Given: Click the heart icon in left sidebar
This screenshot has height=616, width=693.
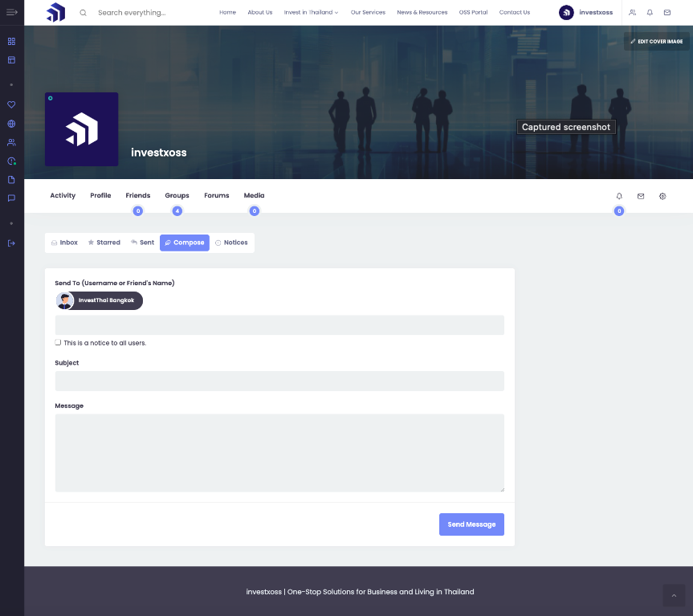Looking at the screenshot, I should click(11, 104).
